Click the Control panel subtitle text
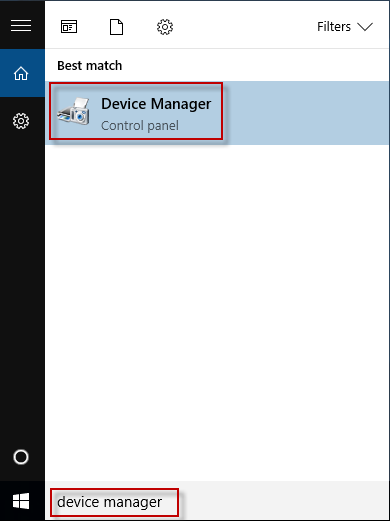Image resolution: width=390 pixels, height=521 pixels. [140, 126]
